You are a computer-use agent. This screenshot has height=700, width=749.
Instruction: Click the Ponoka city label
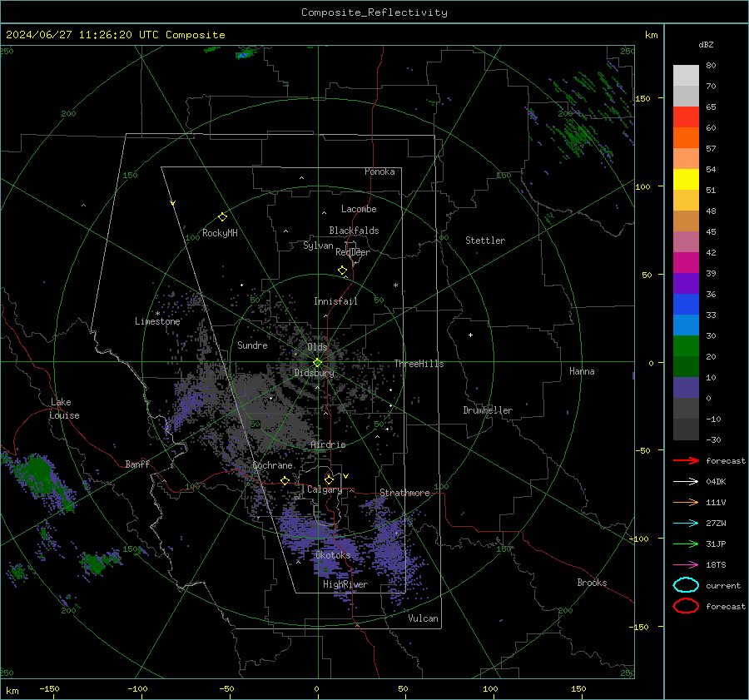point(379,171)
